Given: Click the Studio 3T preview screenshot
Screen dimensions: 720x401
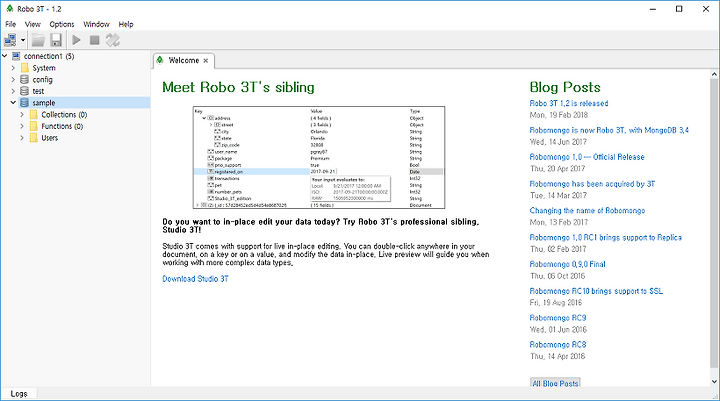Looking at the screenshot, I should [x=319, y=158].
